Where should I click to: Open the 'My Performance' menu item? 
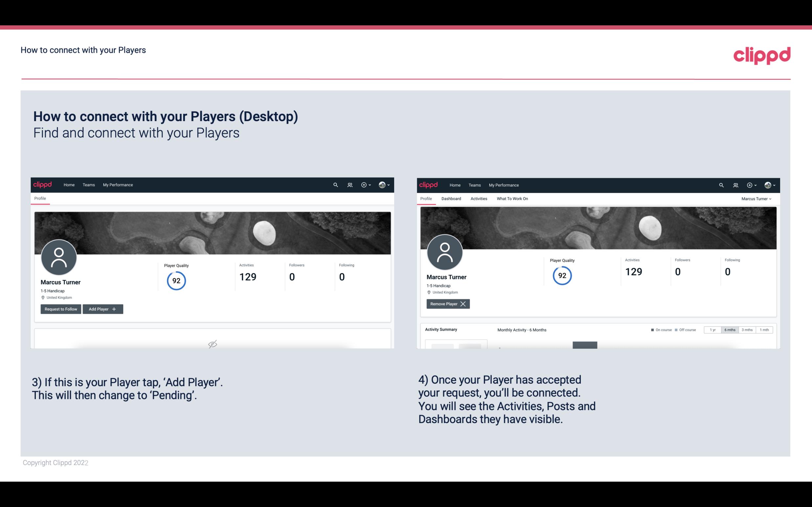coord(118,184)
